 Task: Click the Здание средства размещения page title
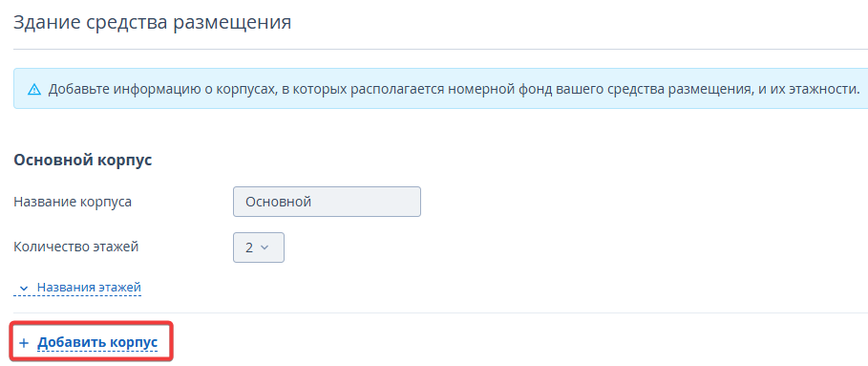pyautogui.click(x=152, y=23)
